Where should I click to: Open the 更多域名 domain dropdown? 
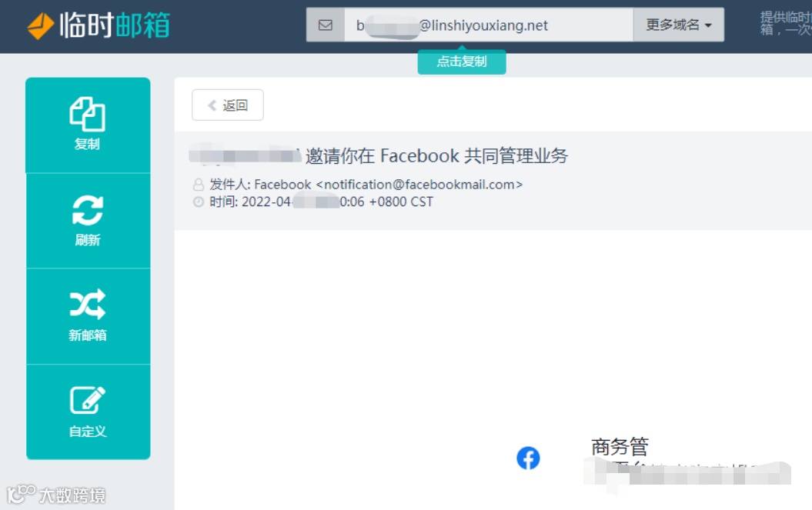(x=678, y=25)
